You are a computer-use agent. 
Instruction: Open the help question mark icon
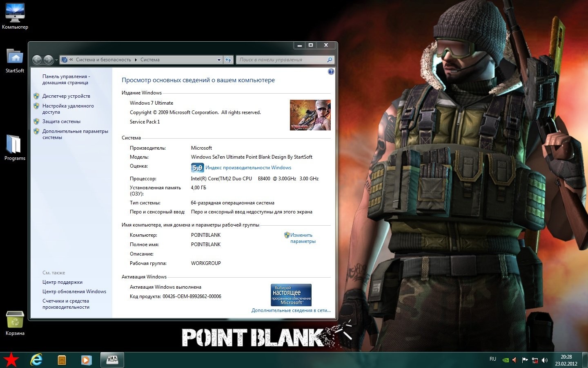331,72
